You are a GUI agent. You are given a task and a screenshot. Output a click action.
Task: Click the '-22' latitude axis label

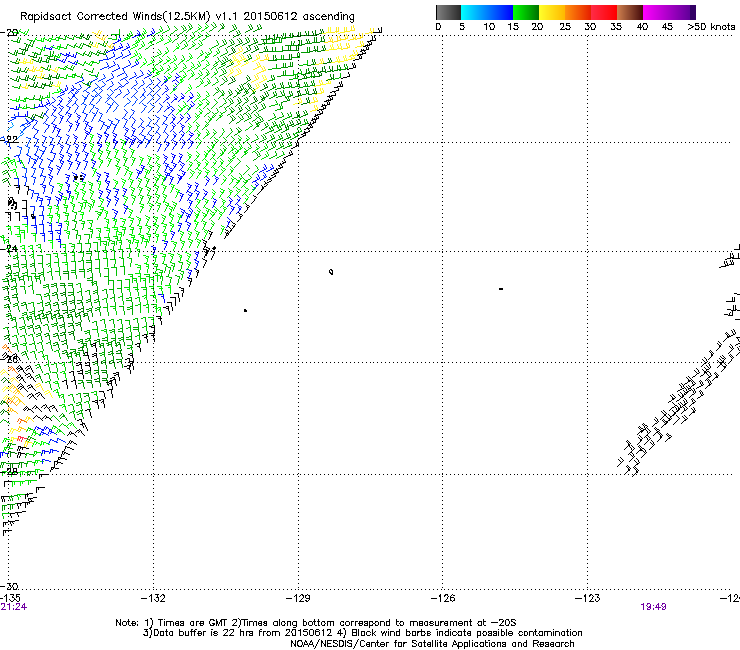(x=9, y=139)
